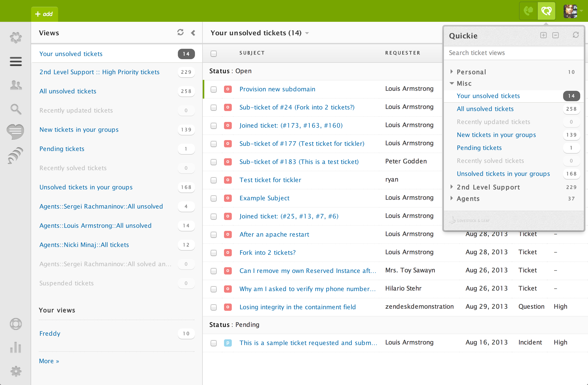Click the green add button
Image resolution: width=588 pixels, height=385 pixels.
44,14
